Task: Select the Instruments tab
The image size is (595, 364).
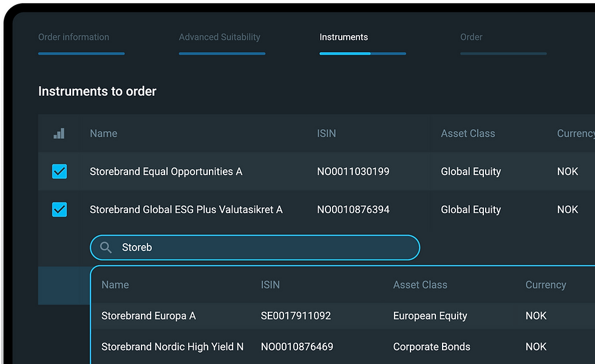Action: coord(344,37)
